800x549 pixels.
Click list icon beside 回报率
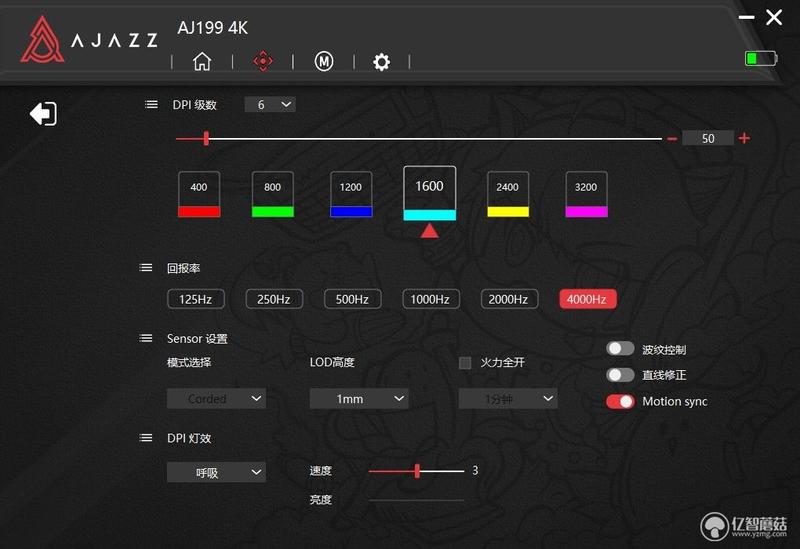(x=146, y=267)
